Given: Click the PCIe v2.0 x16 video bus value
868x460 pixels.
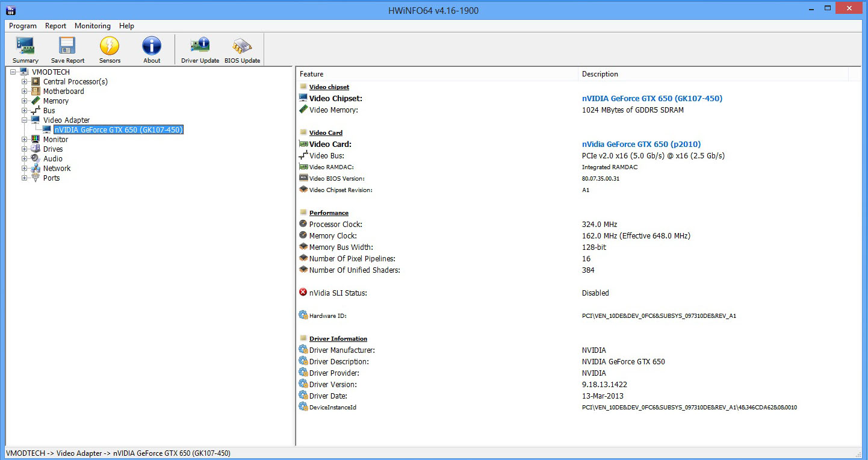Looking at the screenshot, I should [653, 155].
